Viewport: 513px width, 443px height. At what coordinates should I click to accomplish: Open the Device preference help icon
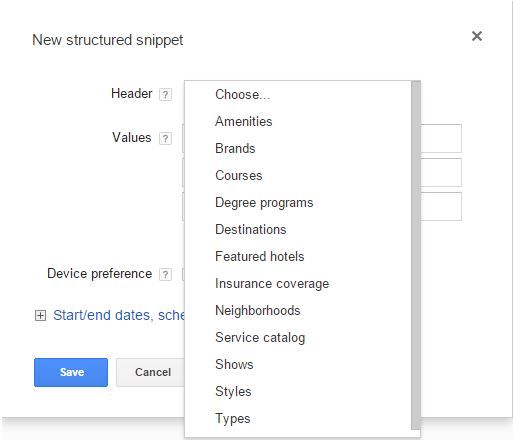[x=165, y=275]
